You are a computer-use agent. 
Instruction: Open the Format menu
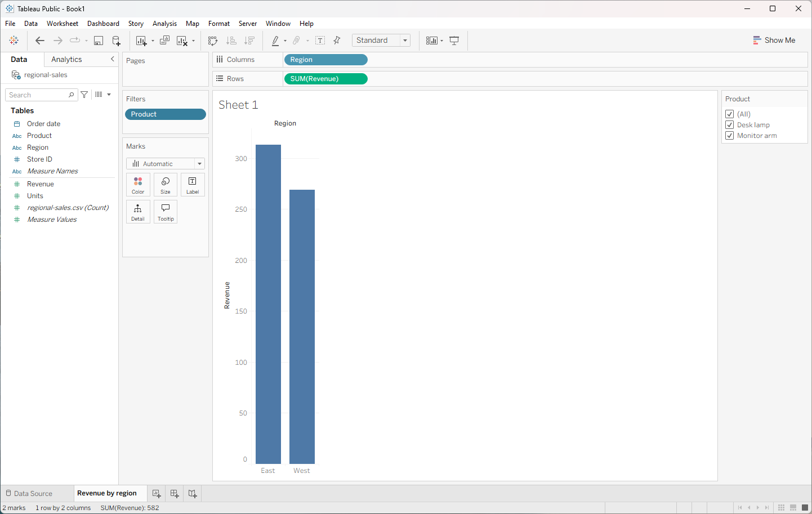click(219, 24)
